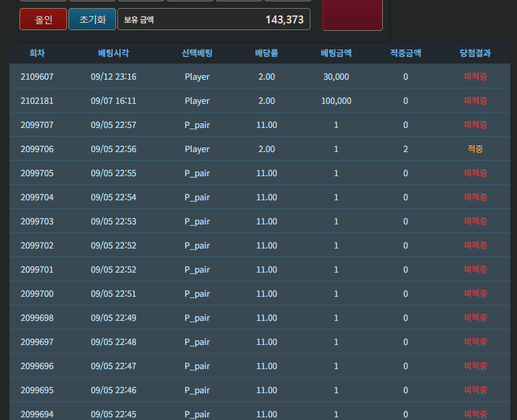This screenshot has height=420, width=517.
Task: Click the 30,000 bet amount
Action: (336, 77)
